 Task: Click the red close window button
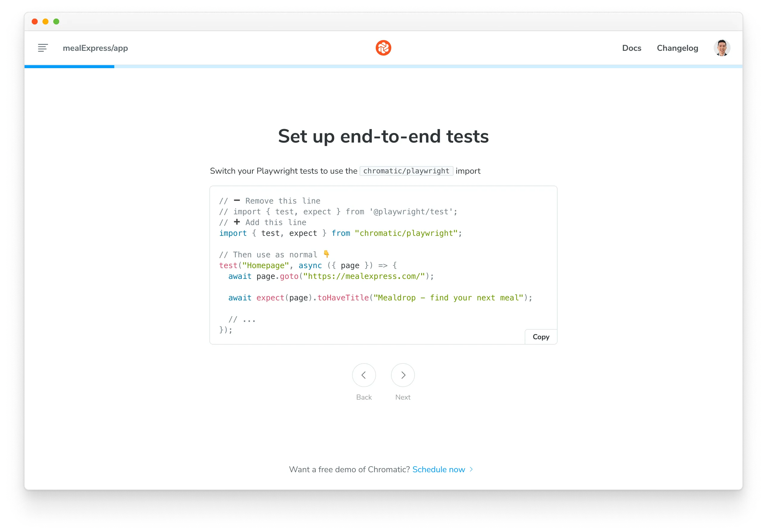point(35,22)
